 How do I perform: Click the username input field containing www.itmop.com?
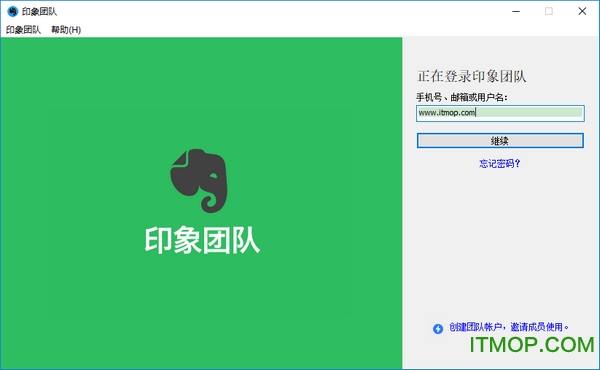tap(500, 113)
